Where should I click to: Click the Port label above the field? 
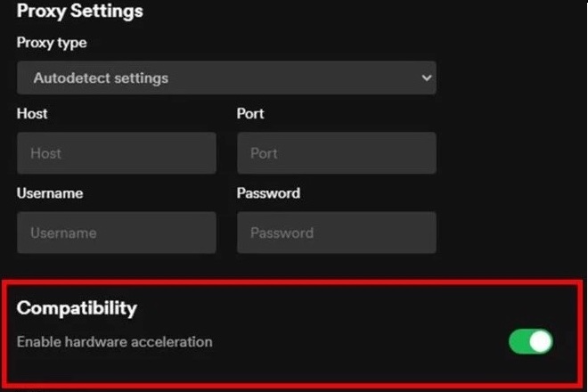coord(250,114)
